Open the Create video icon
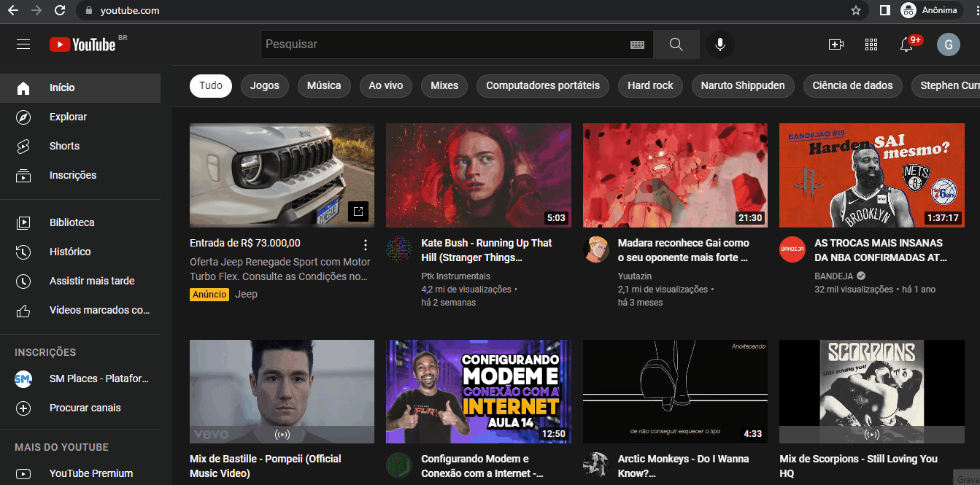The image size is (980, 485). (x=836, y=44)
